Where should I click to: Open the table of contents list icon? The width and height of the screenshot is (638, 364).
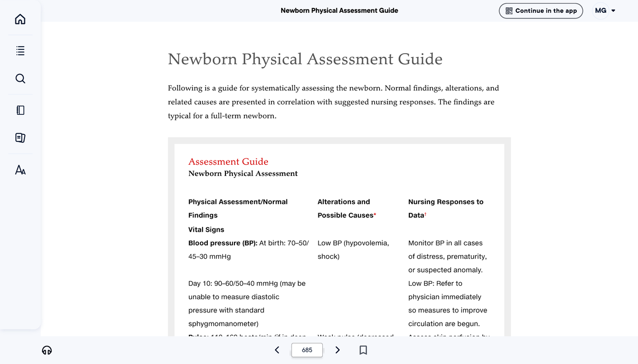(x=20, y=52)
